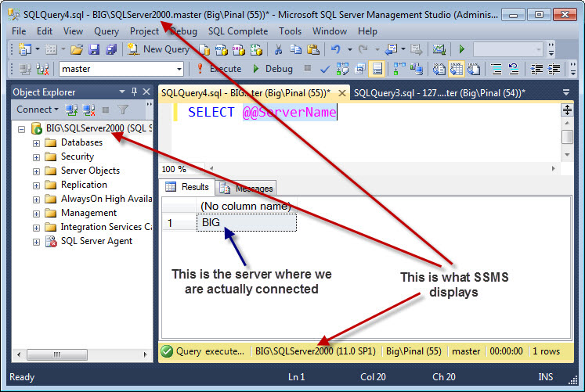The width and height of the screenshot is (585, 392).
Task: Click the Change Connection icon
Action: coord(42,69)
